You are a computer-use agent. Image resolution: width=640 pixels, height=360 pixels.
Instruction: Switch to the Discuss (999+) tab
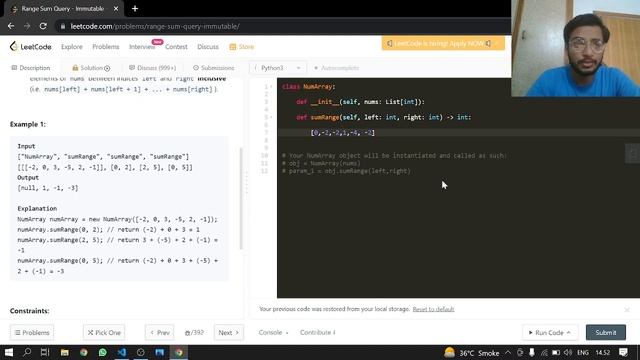coord(153,68)
